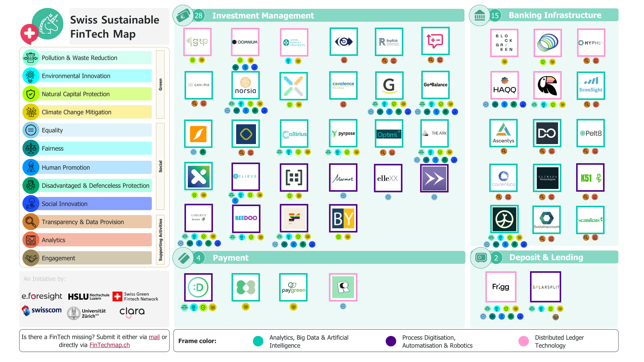The height and width of the screenshot is (362, 644).
Task: Click the Social Innovation icon
Action: (30, 204)
